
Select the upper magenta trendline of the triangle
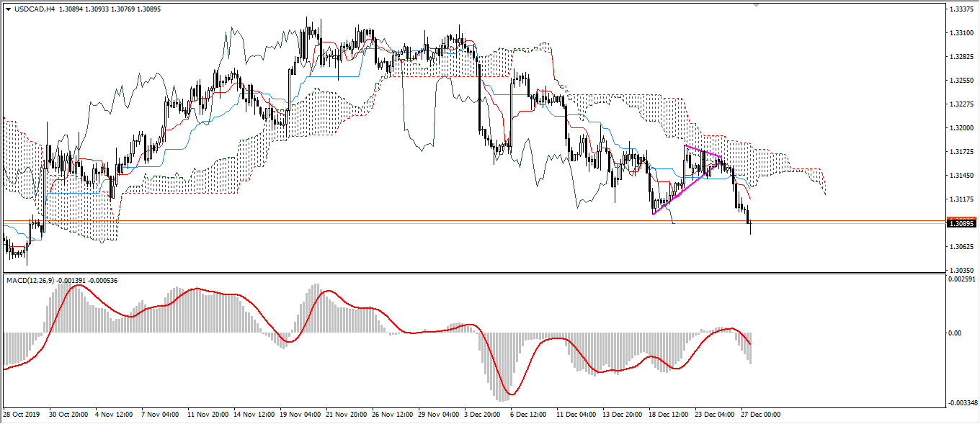(703, 151)
